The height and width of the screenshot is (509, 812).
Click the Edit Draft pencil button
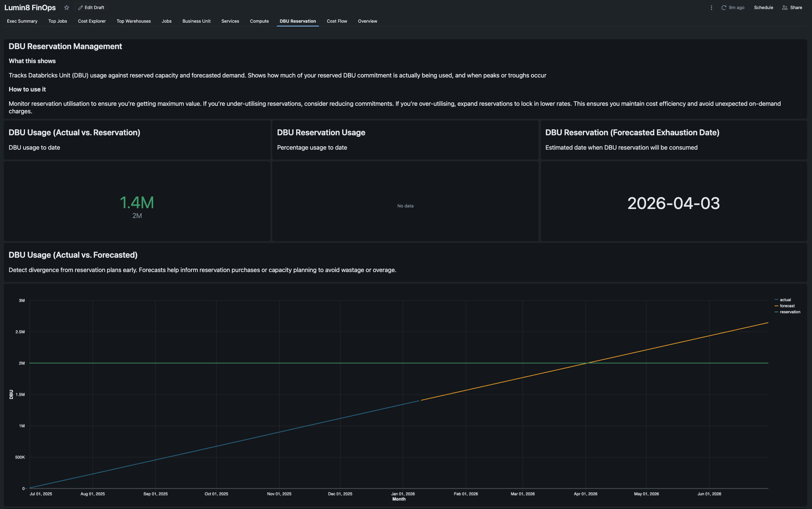[x=91, y=8]
